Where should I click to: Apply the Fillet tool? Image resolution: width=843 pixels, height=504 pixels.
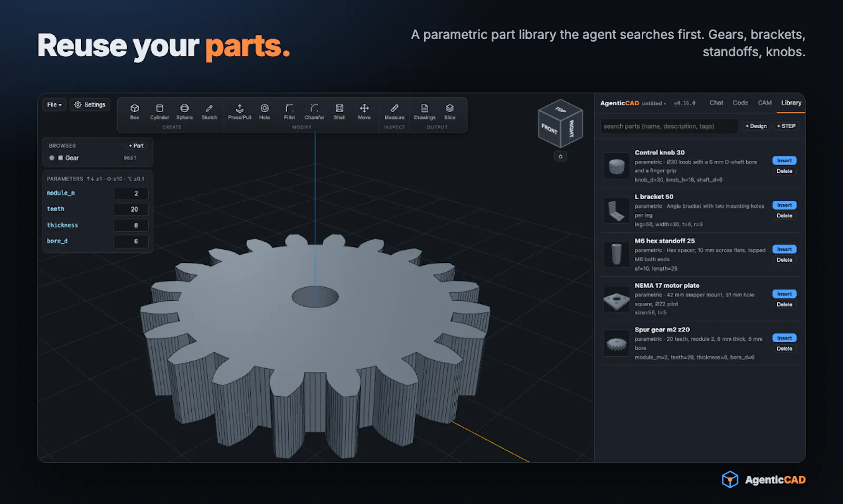[x=289, y=112]
